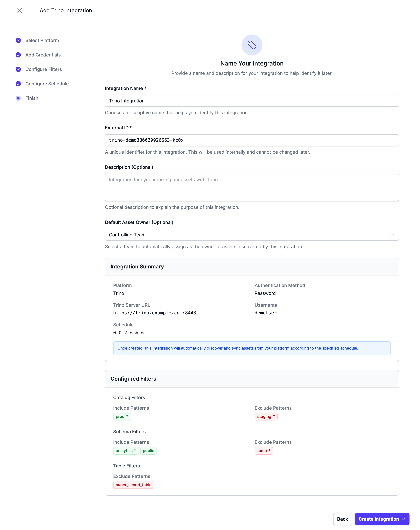Click the Table Filters label
420x530 pixels.
tap(126, 466)
